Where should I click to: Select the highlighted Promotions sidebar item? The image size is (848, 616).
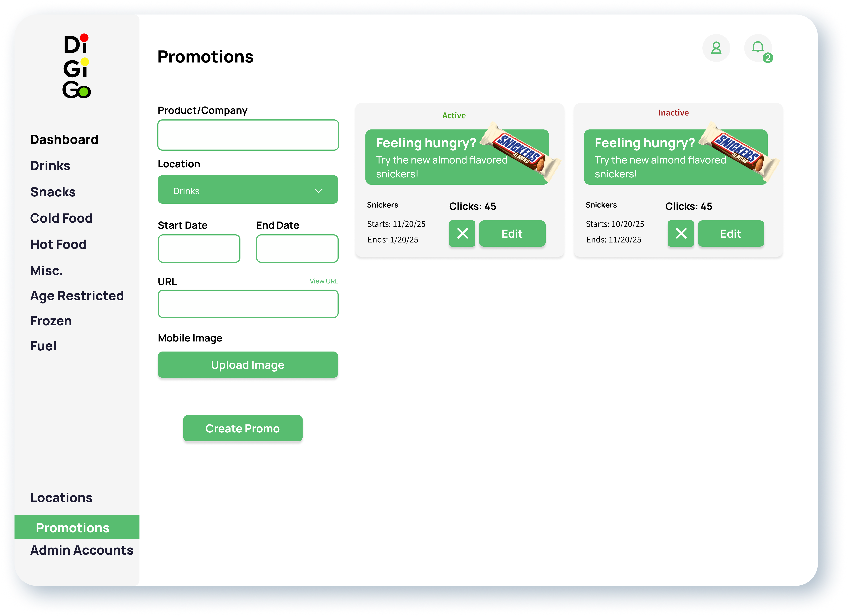click(77, 527)
